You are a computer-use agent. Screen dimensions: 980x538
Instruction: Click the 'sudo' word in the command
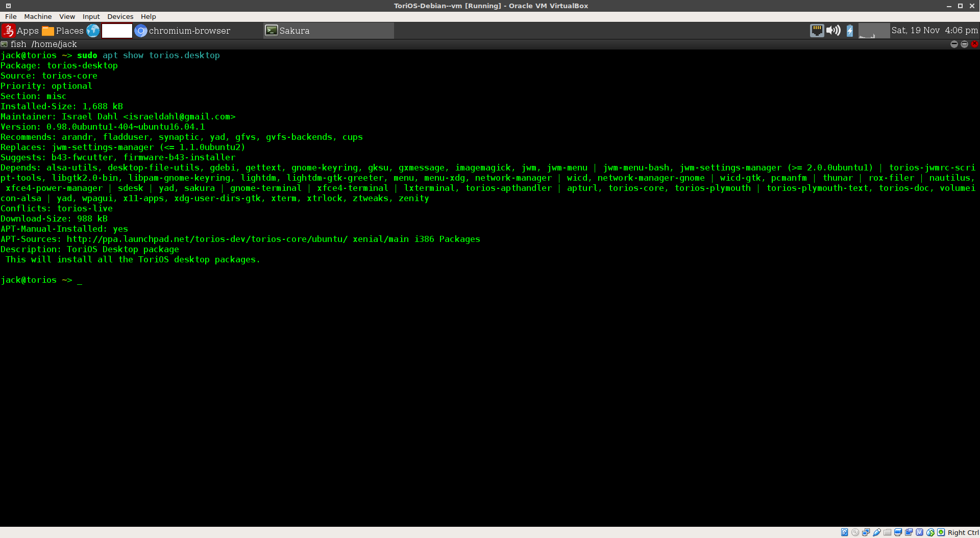click(x=87, y=55)
